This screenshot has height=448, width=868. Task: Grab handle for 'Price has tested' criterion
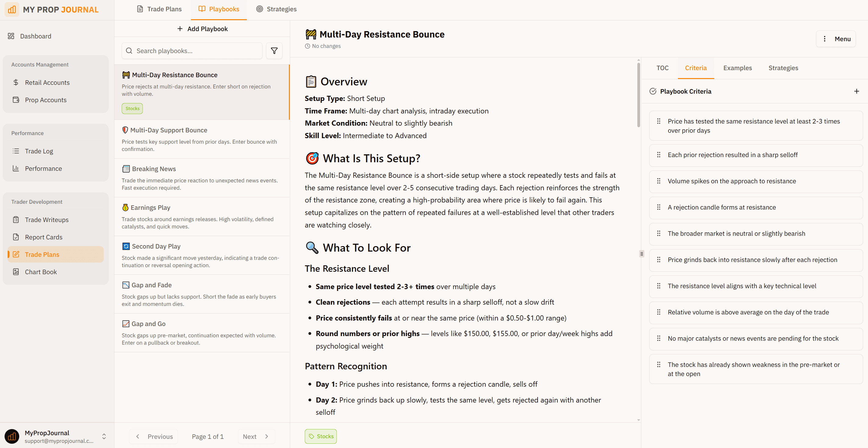coord(658,121)
